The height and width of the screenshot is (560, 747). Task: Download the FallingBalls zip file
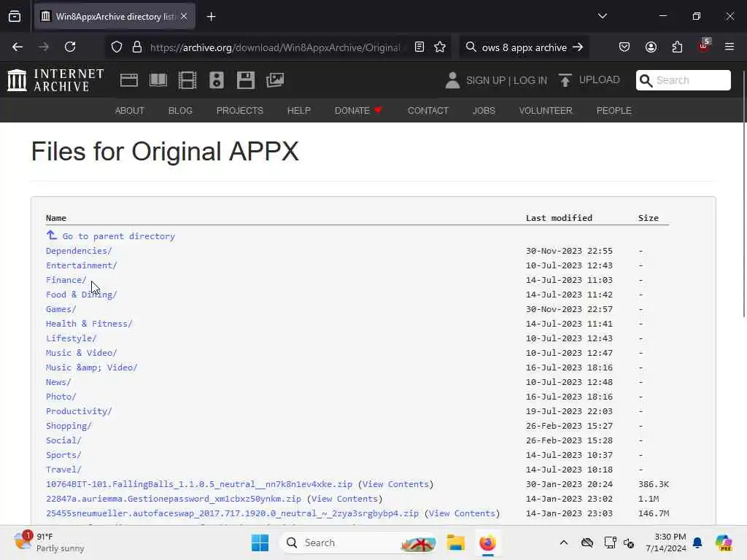[x=199, y=484]
